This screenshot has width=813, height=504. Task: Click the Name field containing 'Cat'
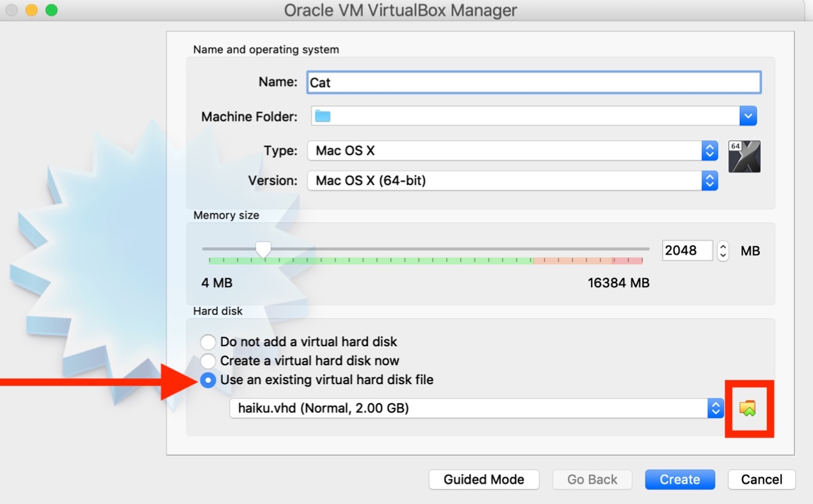533,82
